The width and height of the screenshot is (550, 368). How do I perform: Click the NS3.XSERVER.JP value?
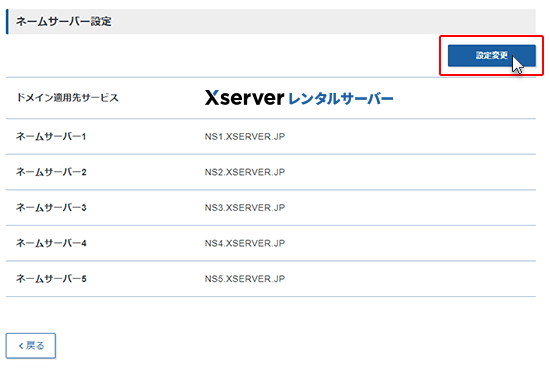(x=245, y=208)
